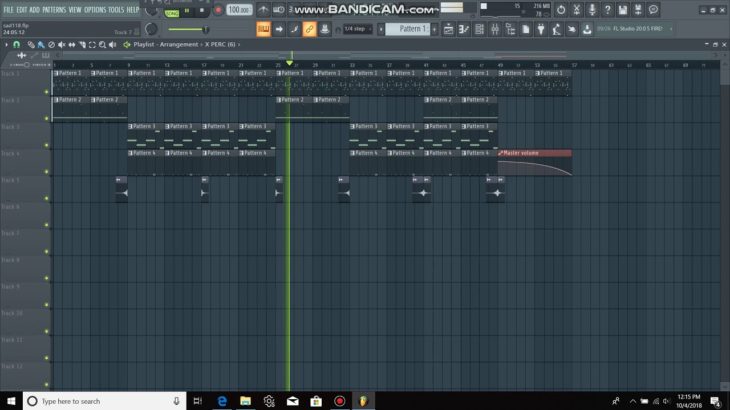The height and width of the screenshot is (410, 730).
Task: Select the Zoom magnifier tool
Action: (102, 45)
